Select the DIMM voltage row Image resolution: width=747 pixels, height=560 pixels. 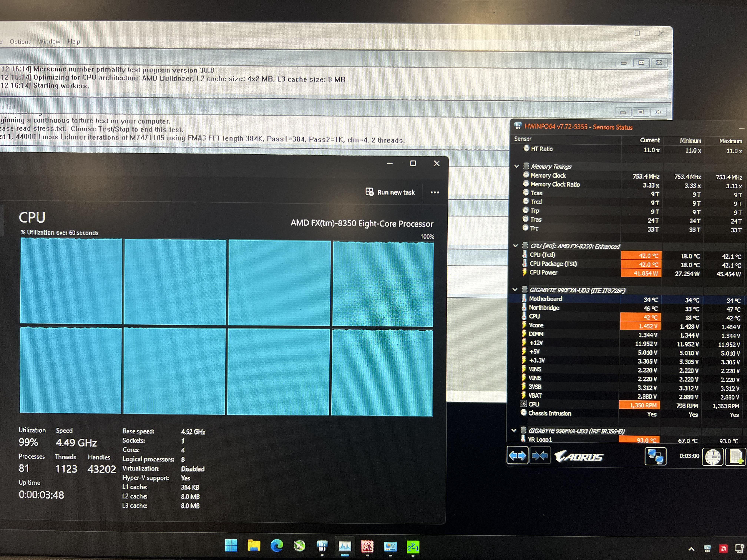click(x=628, y=334)
